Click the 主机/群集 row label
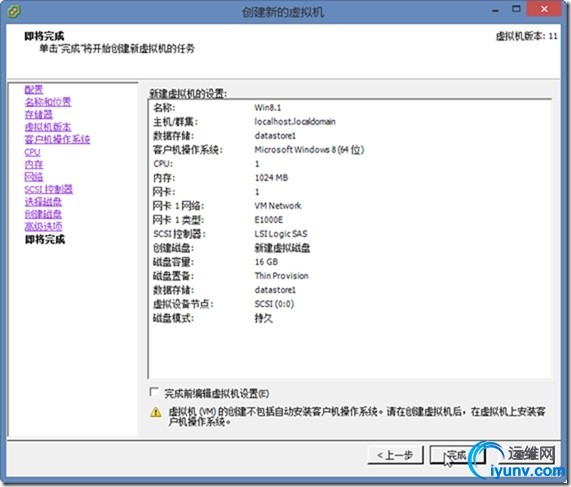Screen dimensions: 571x487 coord(176,122)
